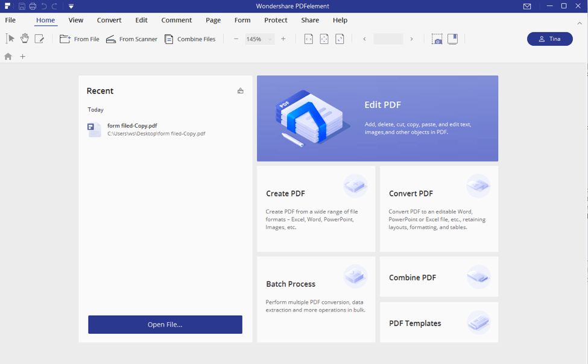The width and height of the screenshot is (588, 364).
Task: Add a new tab with the plus icon
Action: click(x=22, y=57)
